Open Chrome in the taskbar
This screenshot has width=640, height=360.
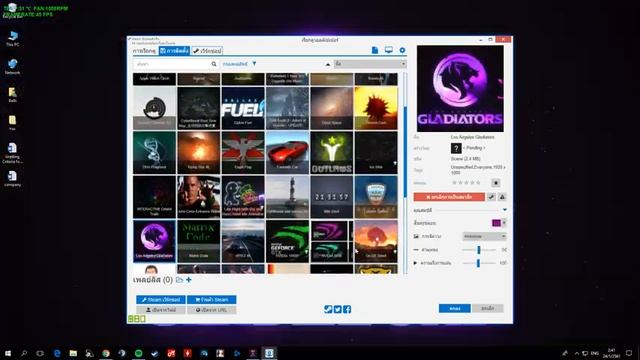pyautogui.click(x=106, y=353)
